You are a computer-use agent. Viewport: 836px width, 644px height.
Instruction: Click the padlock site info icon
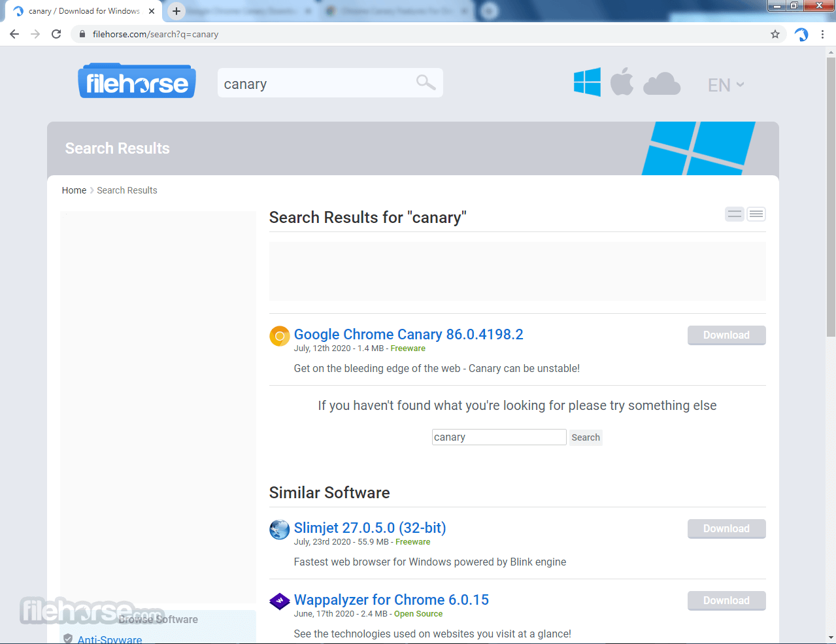pos(82,34)
